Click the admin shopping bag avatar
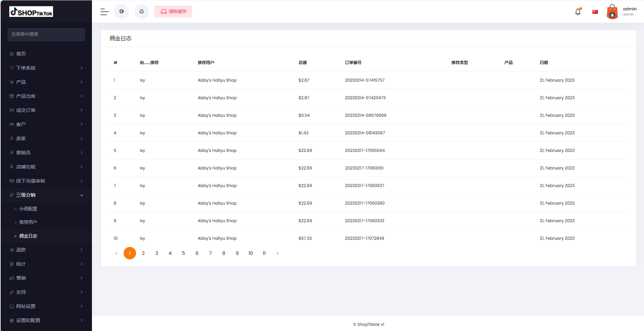 [612, 12]
